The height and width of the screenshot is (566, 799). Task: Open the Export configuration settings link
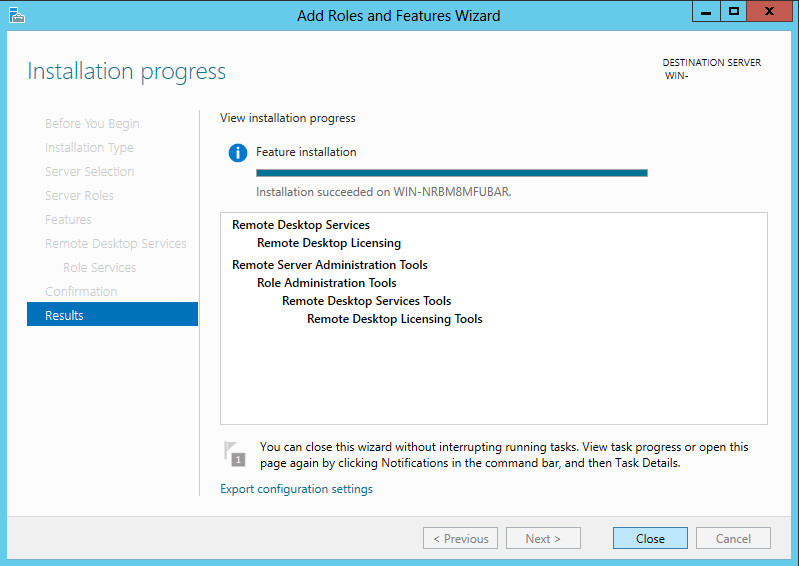click(297, 489)
